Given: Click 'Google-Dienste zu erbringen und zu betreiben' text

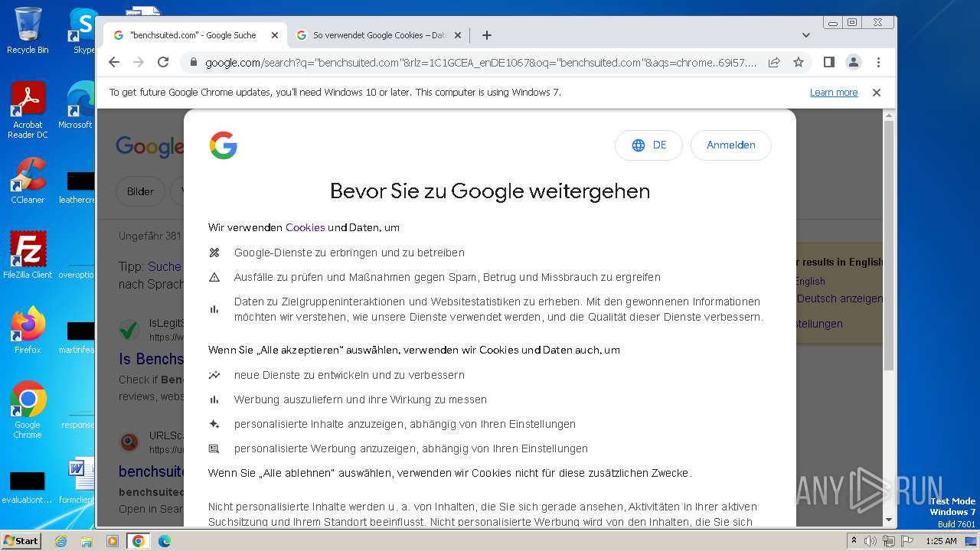Looking at the screenshot, I should click(349, 253).
